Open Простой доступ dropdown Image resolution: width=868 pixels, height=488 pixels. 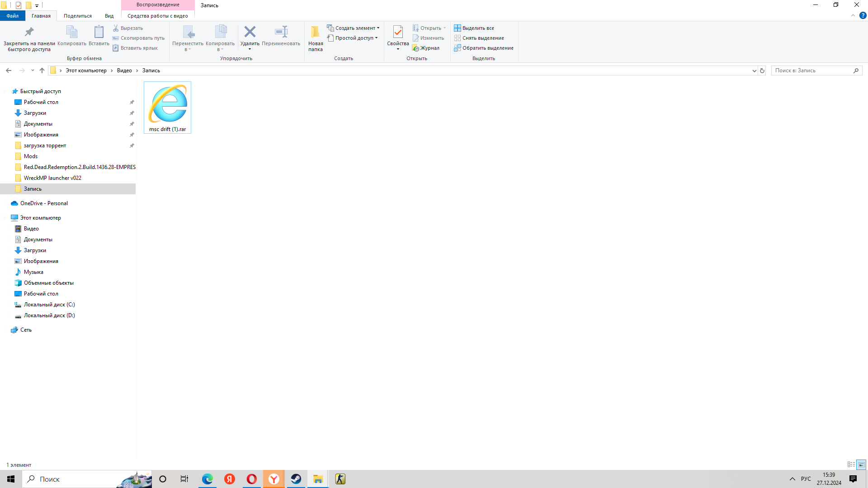pos(352,38)
